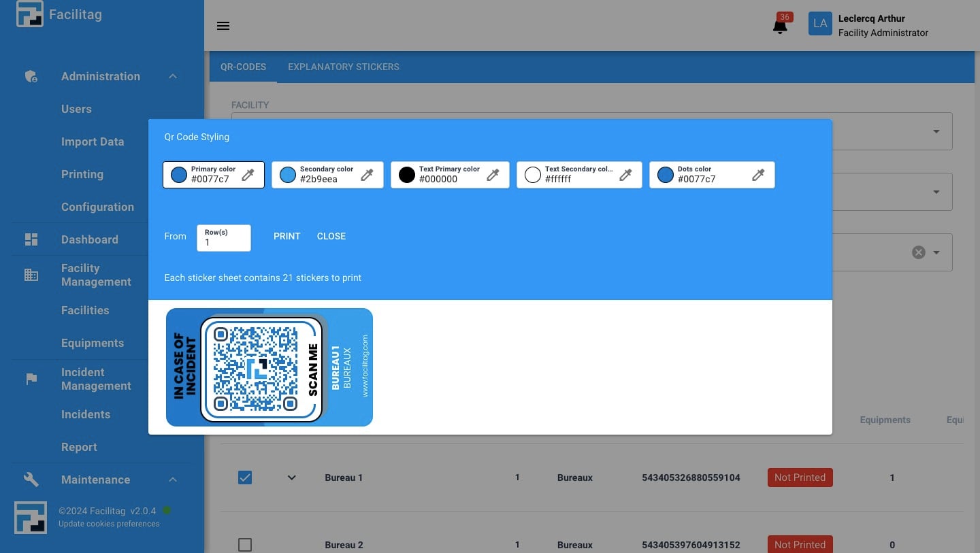Screen dimensions: 980x553
Task: Pick the Text Primary color black swatch
Action: point(407,175)
